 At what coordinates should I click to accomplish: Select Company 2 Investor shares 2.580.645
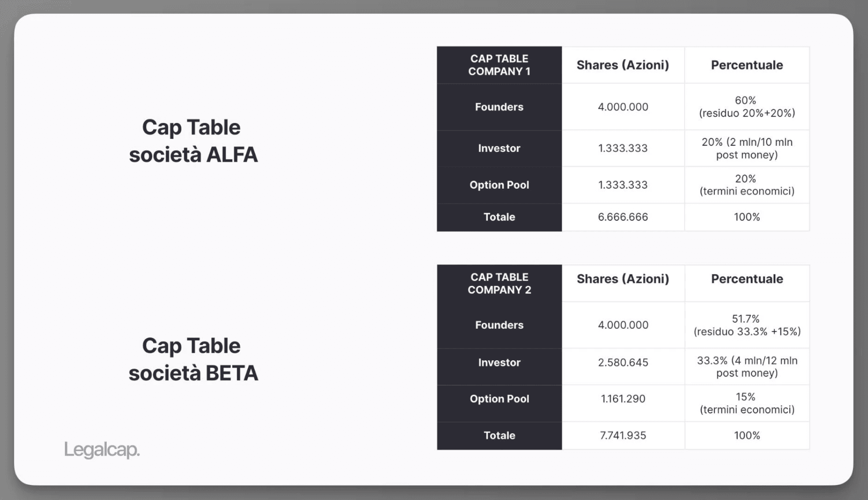tap(623, 363)
